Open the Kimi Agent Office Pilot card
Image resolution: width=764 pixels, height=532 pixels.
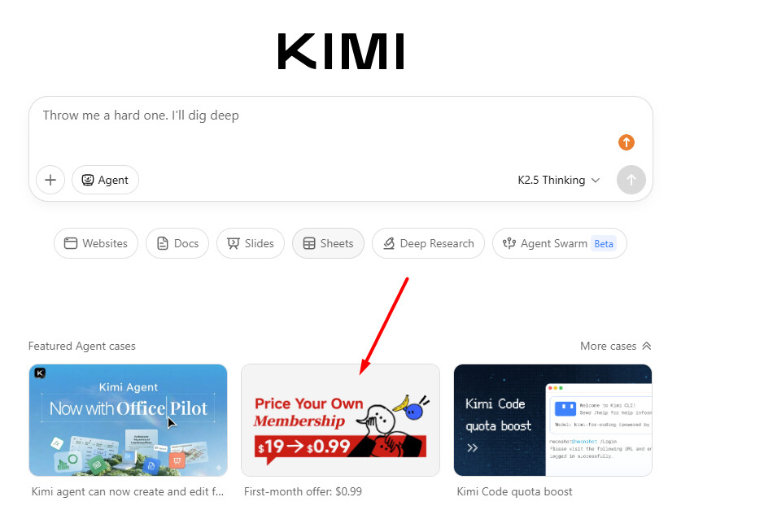point(128,420)
